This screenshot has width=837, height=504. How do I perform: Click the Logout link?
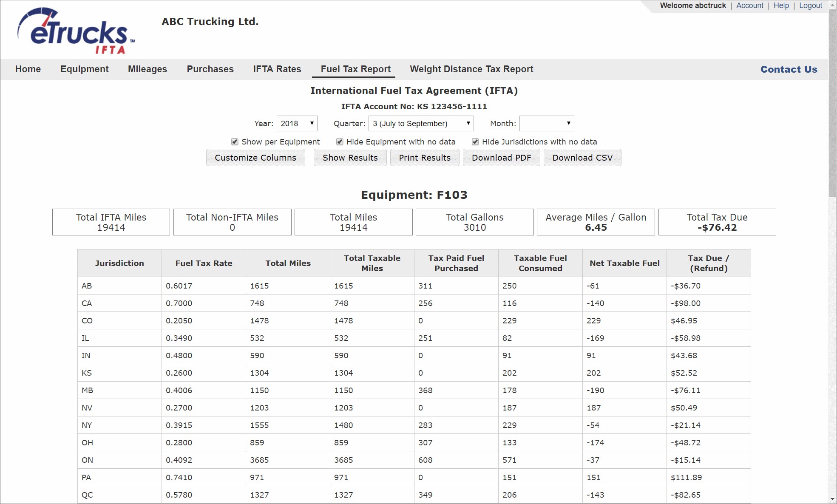click(x=810, y=6)
